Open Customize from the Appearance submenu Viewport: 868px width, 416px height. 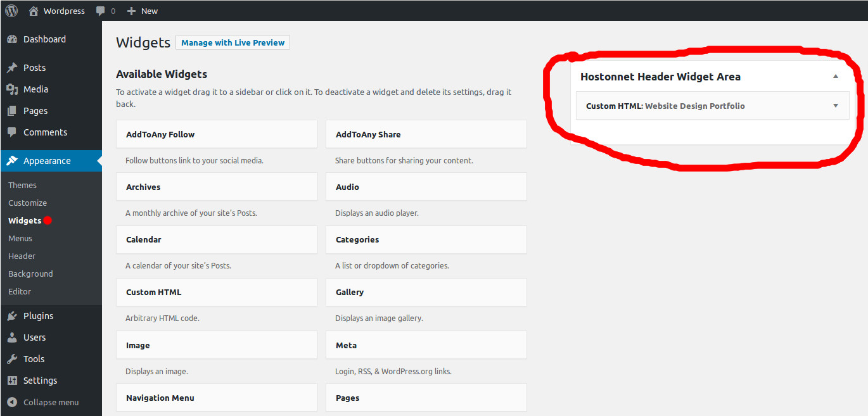[27, 203]
